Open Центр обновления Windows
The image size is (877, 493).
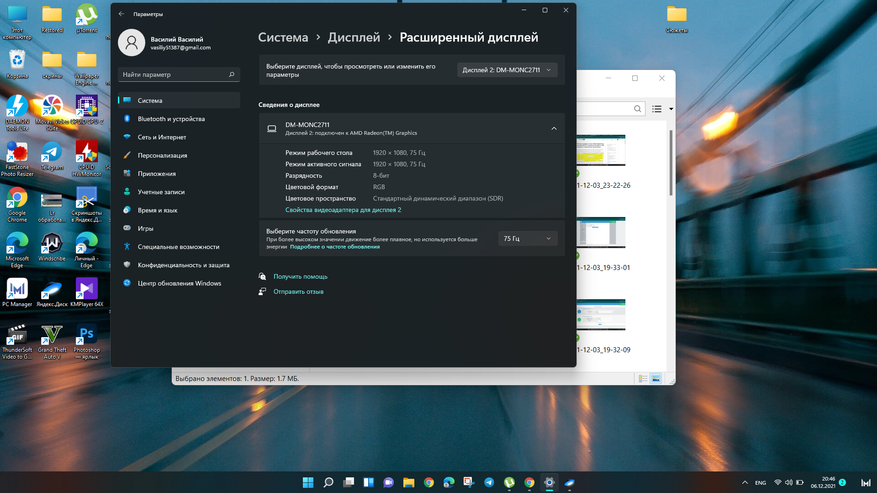(x=180, y=283)
